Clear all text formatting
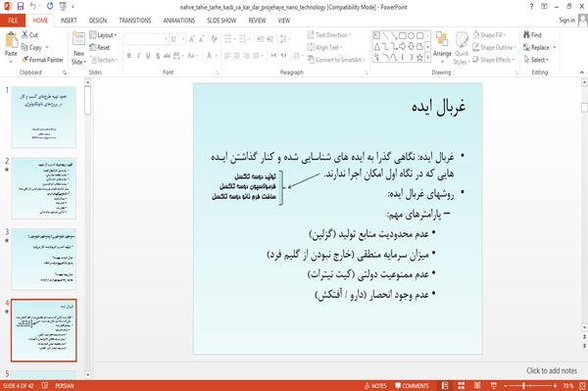Image resolution: width=588 pixels, height=391 pixels. tap(214, 39)
